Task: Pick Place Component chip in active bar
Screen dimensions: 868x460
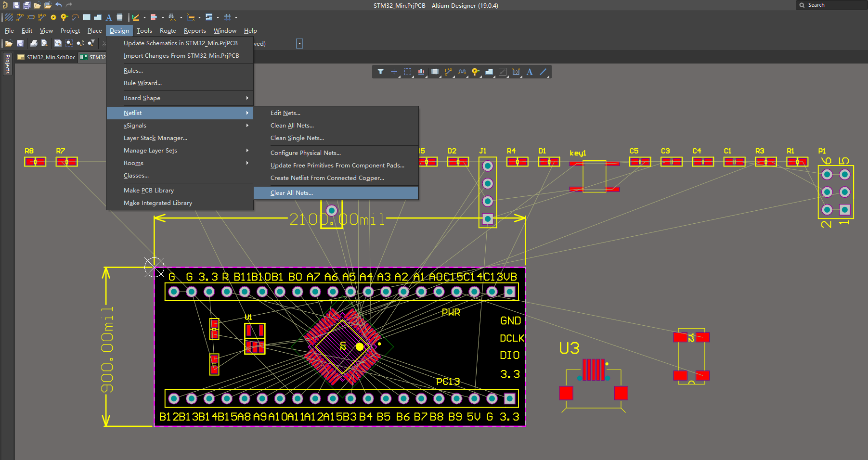Action: tap(435, 72)
